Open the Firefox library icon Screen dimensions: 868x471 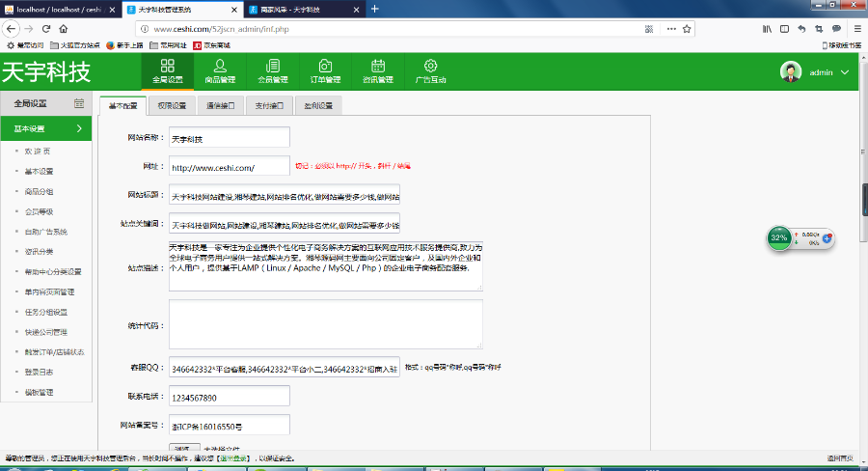point(767,29)
